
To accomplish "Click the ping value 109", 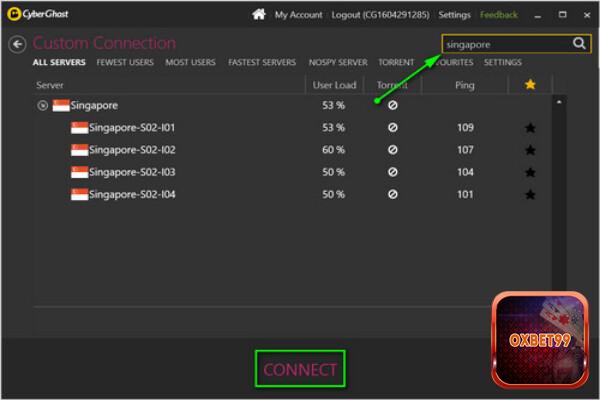I will point(465,127).
